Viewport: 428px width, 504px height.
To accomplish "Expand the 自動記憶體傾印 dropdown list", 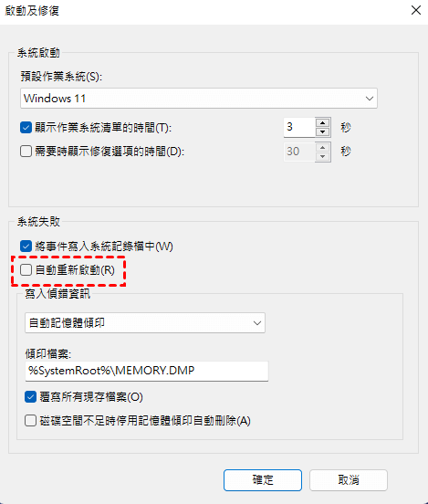I will coord(145,322).
